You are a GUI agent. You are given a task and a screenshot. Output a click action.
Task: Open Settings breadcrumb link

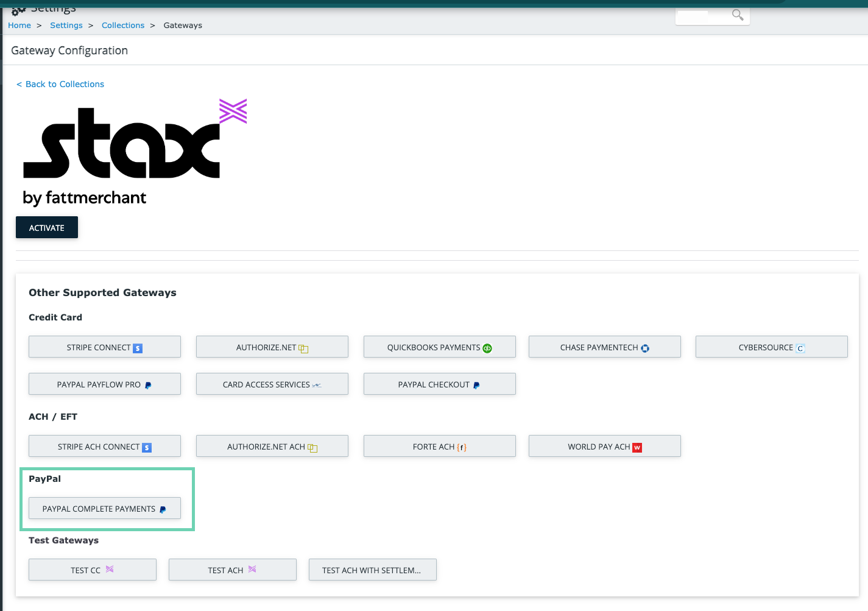(x=66, y=25)
